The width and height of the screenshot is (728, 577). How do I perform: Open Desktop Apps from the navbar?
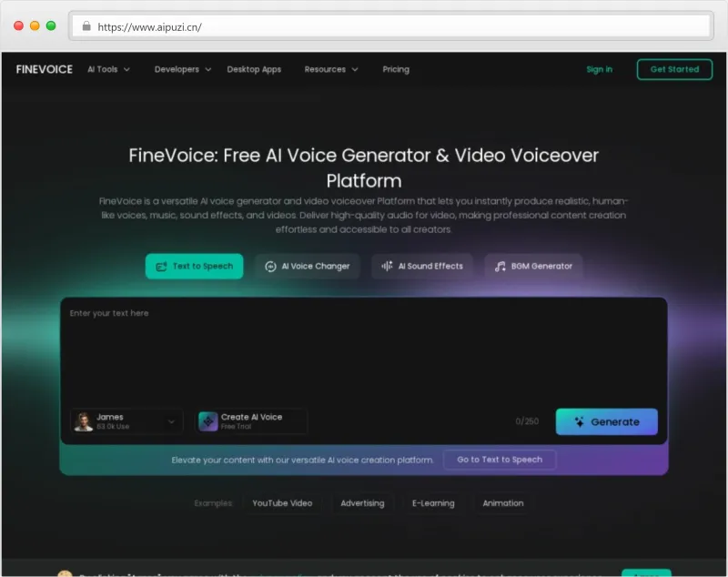254,69
